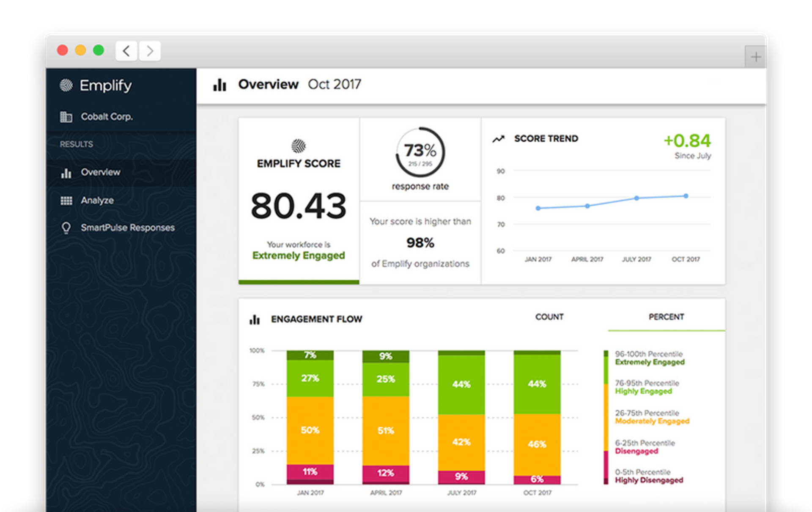
Task: Select the Analyze grid icon
Action: click(x=66, y=201)
